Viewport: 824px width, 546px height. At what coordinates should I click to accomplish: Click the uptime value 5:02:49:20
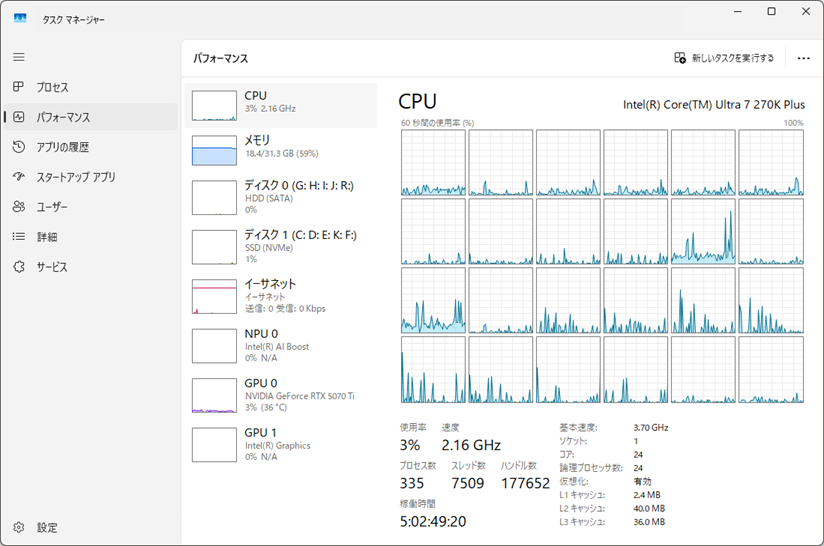[433, 521]
